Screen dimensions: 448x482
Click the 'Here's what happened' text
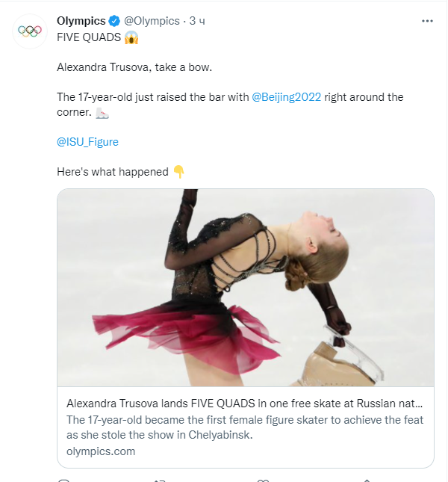tap(112, 172)
